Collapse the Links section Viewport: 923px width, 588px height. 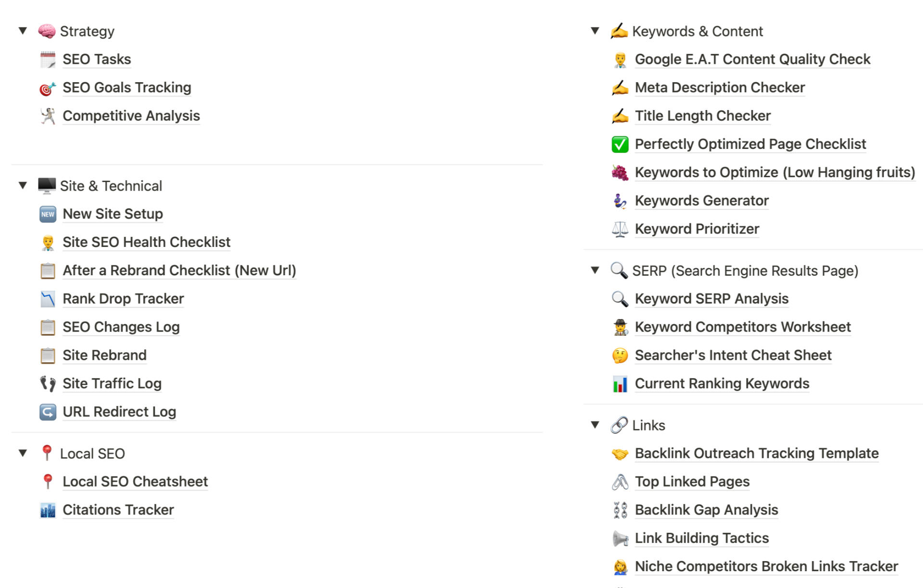pos(595,425)
